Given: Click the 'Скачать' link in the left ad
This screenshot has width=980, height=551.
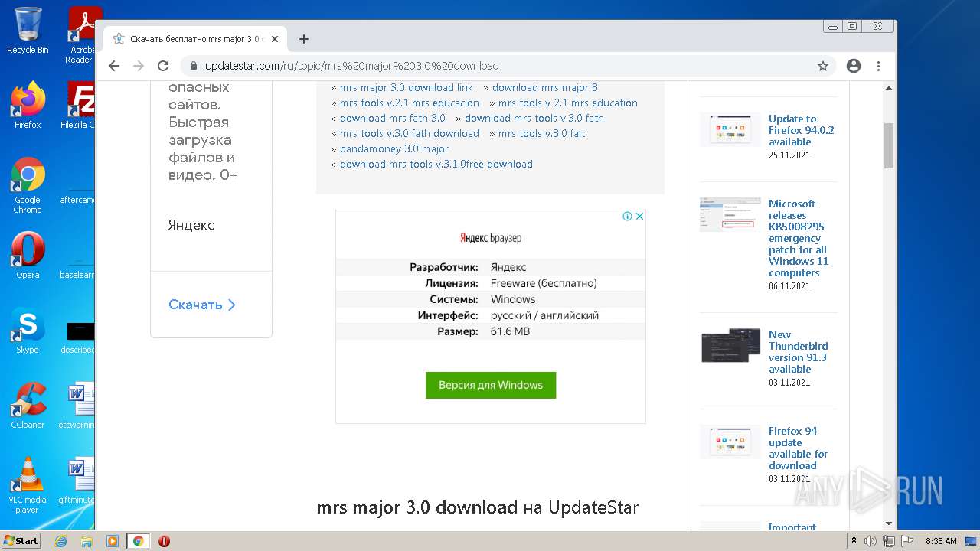Looking at the screenshot, I should pyautogui.click(x=202, y=305).
